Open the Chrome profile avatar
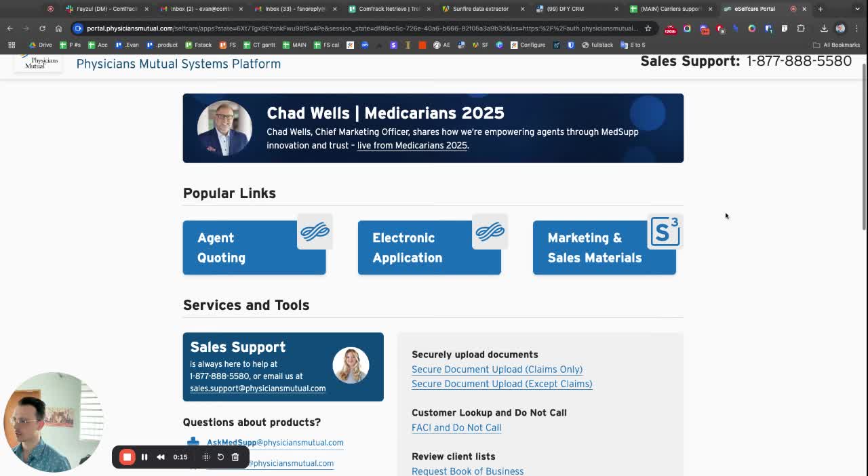Screen dimensions: 868x476 [x=840, y=28]
